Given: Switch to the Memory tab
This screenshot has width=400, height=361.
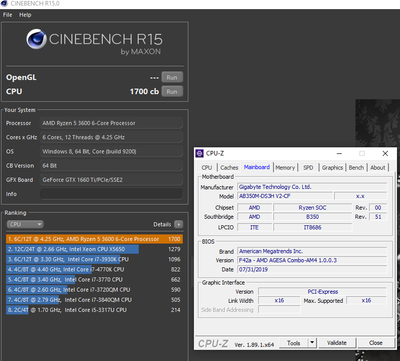Looking at the screenshot, I should tap(285, 168).
